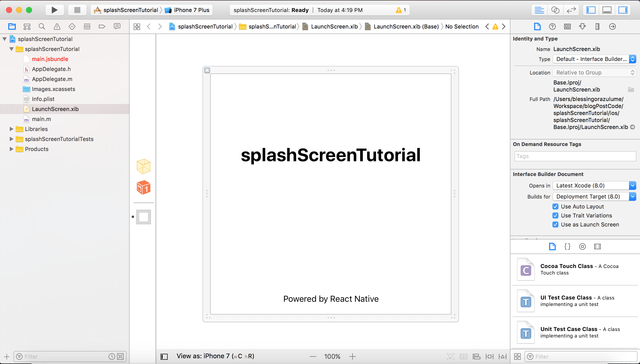
Task: Show the Connections inspector arrow icon
Action: click(x=612, y=26)
